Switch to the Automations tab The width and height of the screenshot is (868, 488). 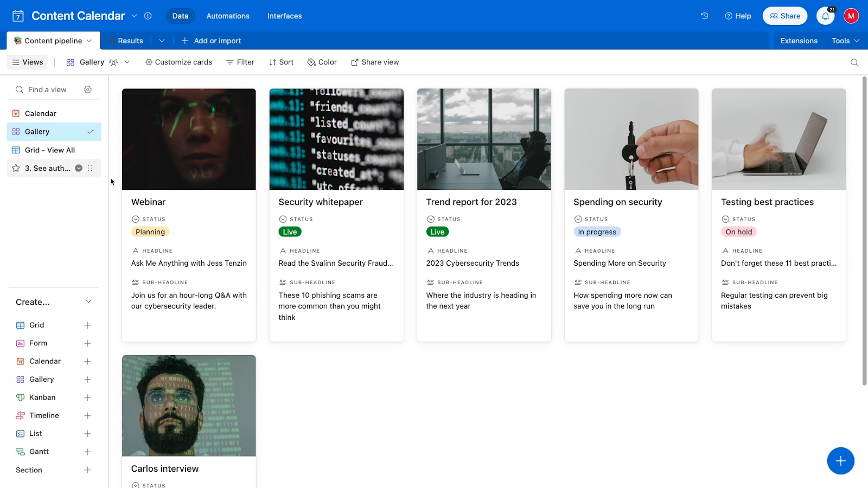click(228, 16)
